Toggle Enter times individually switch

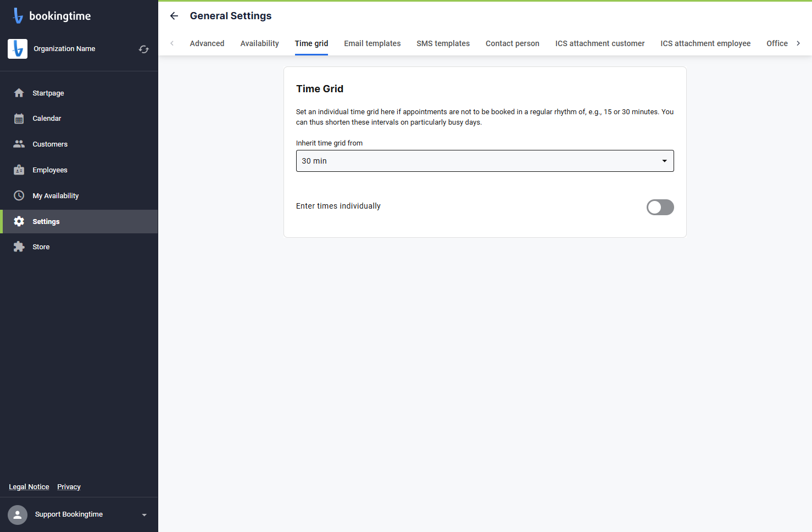[660, 207]
